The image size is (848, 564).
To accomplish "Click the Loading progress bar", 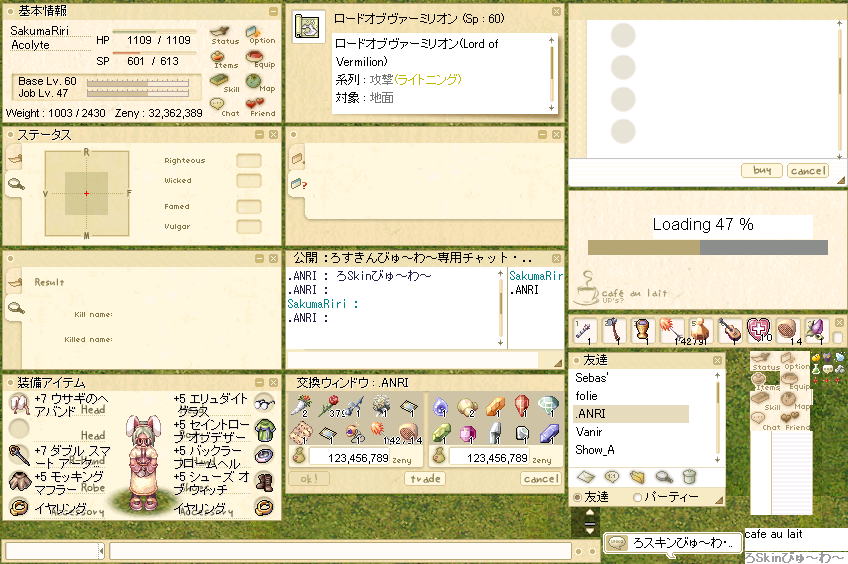I will pyautogui.click(x=707, y=247).
